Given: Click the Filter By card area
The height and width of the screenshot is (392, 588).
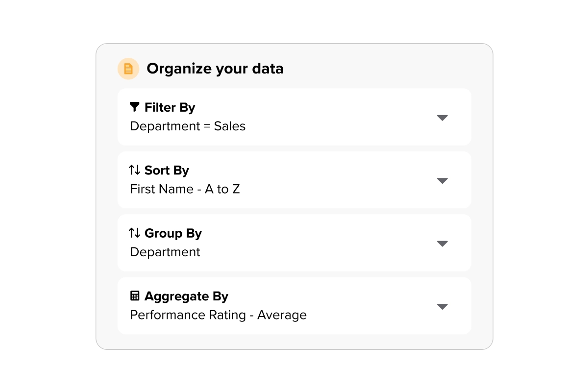Looking at the screenshot, I should (294, 116).
